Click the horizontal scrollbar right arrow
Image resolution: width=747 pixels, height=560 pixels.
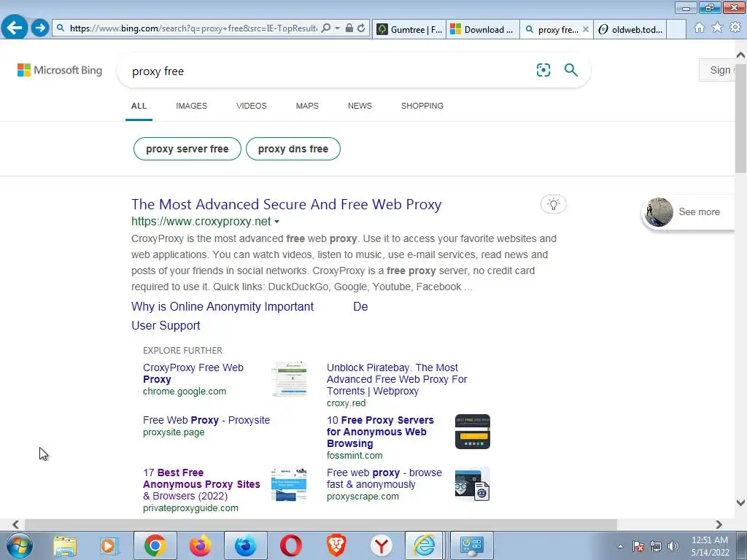coord(719,524)
